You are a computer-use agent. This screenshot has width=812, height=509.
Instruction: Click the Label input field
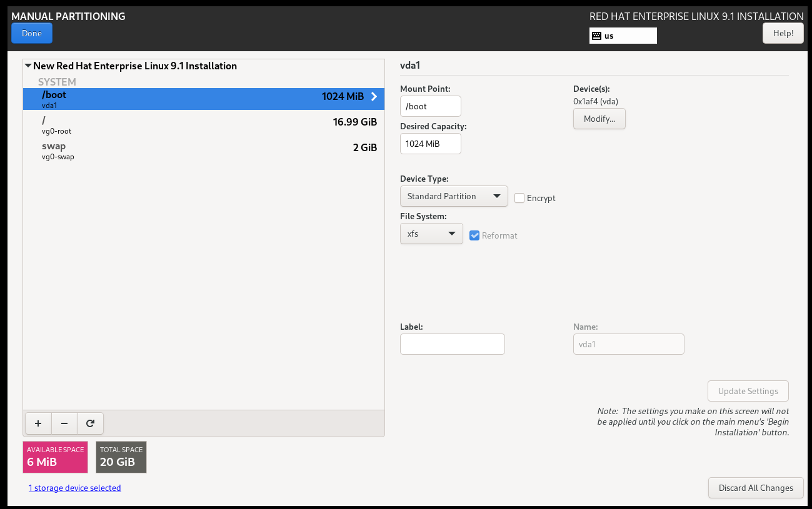pos(453,344)
